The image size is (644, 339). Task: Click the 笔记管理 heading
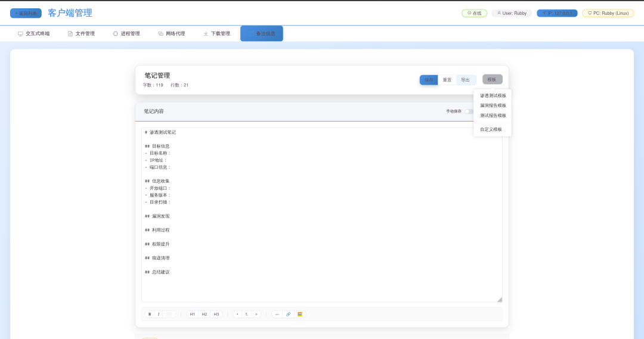coord(157,76)
